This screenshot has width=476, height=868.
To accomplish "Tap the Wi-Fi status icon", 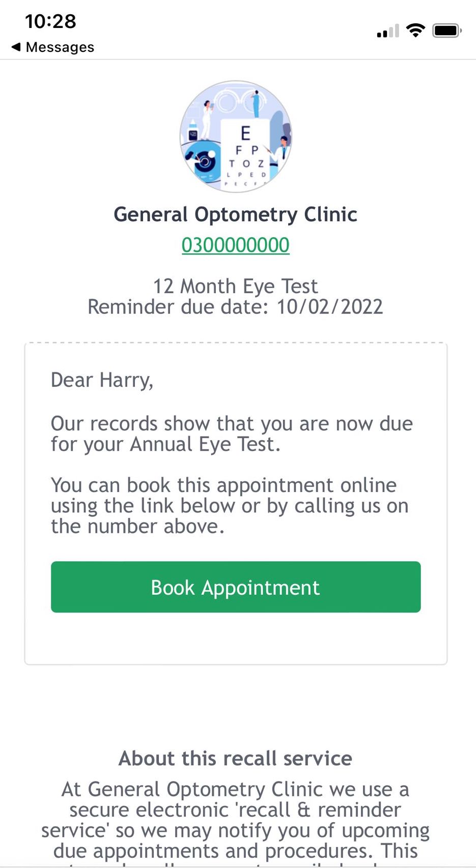I will click(415, 31).
